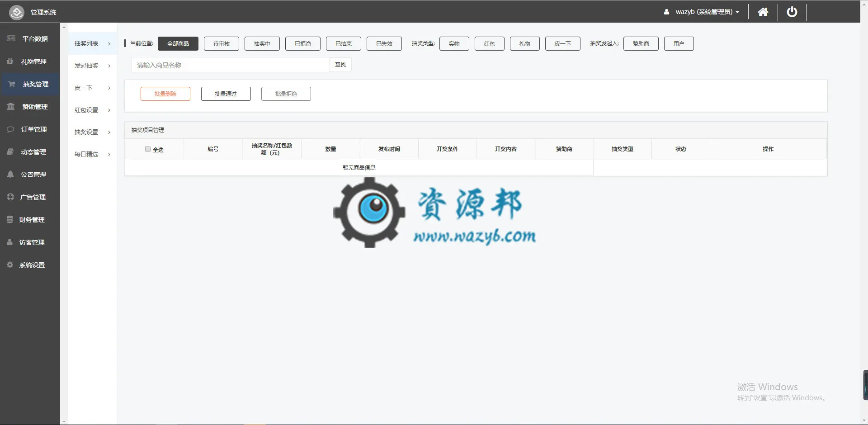Click the 抽奖管理 cart icon
Screen dimensions: 868x425
(x=12, y=84)
